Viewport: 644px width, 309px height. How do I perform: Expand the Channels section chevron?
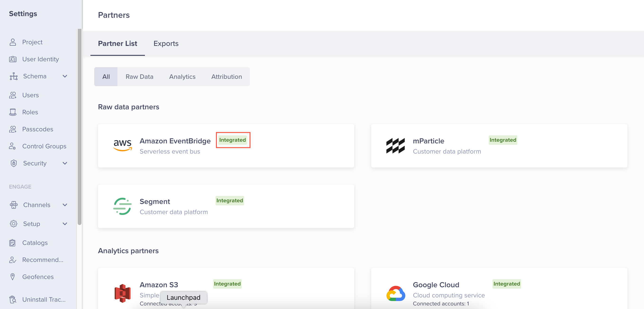pos(65,205)
